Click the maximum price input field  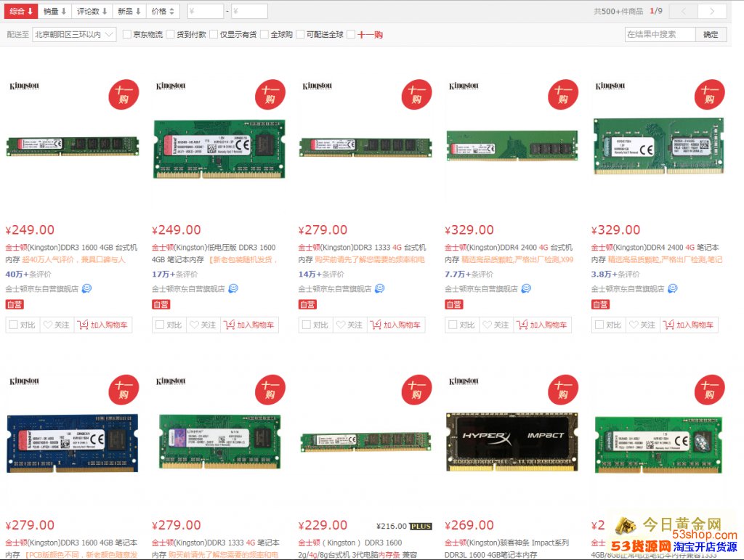250,12
